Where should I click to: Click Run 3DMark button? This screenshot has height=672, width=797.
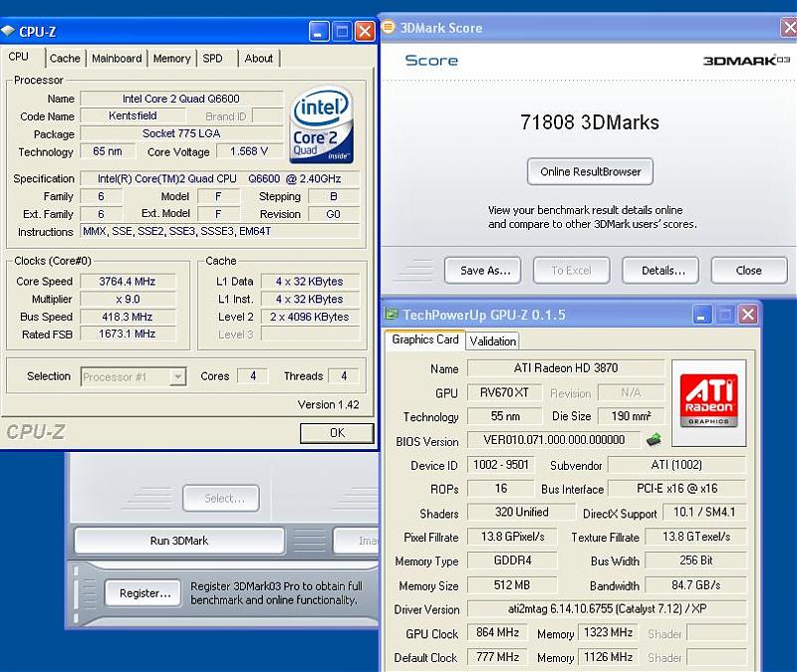coord(179,541)
